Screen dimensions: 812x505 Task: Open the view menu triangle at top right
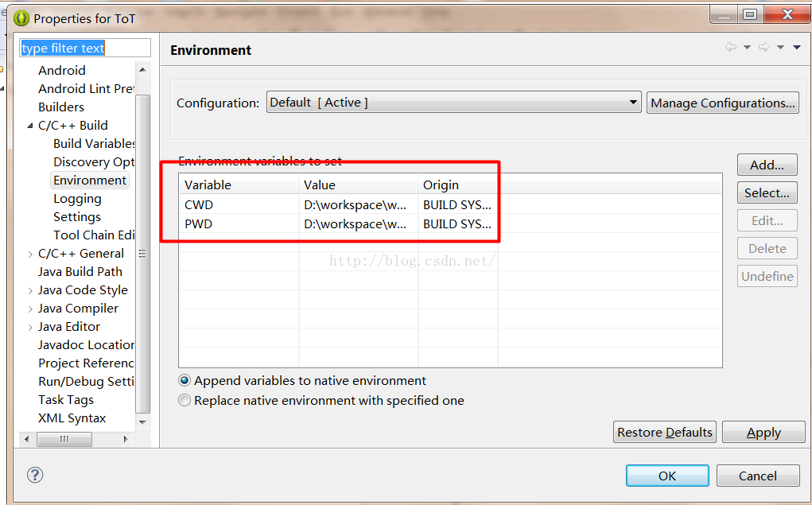[x=796, y=47]
